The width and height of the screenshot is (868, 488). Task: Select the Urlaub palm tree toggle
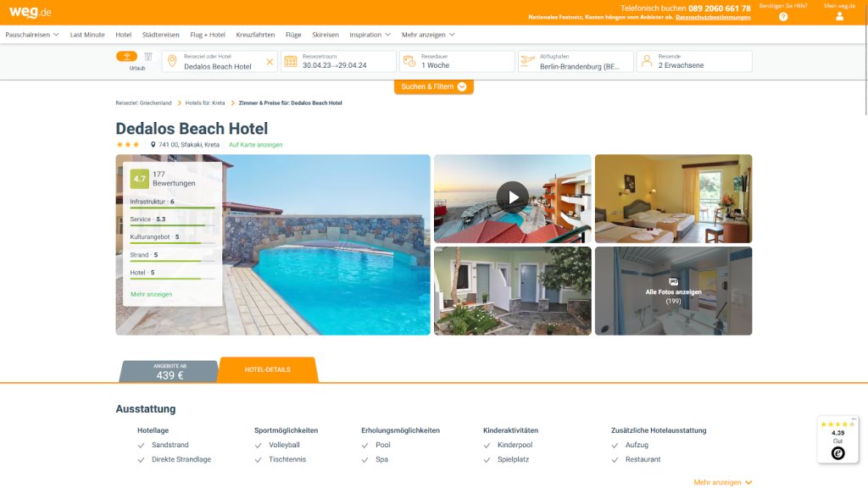coord(127,57)
